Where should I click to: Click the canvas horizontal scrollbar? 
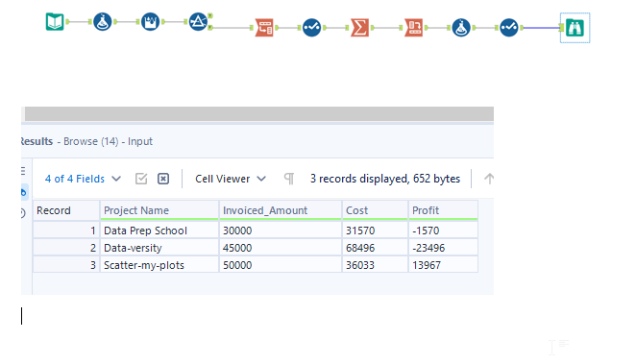click(259, 114)
